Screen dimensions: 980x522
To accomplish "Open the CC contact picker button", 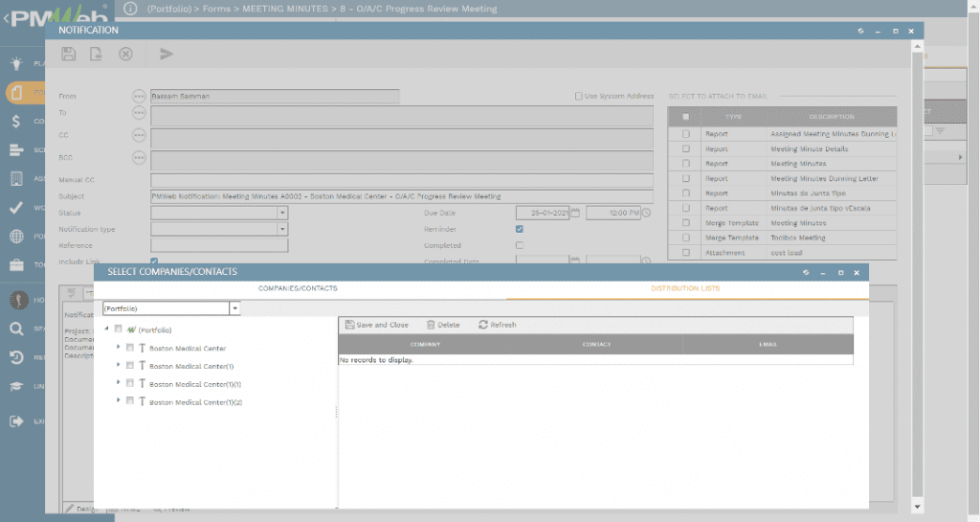I will (x=139, y=136).
